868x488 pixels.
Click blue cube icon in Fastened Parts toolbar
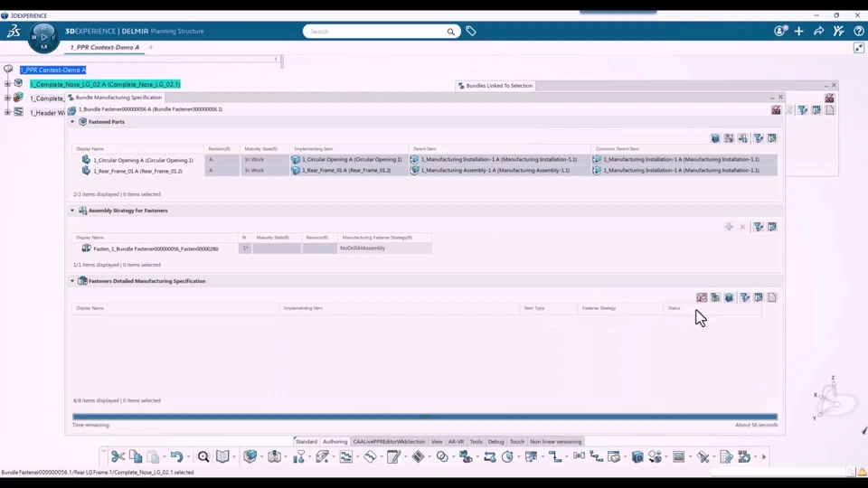coord(715,138)
